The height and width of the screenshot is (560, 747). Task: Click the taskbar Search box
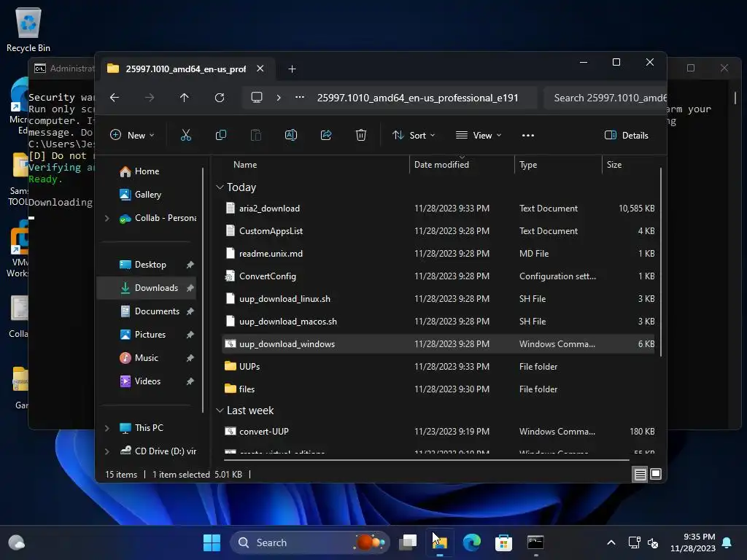pyautogui.click(x=309, y=542)
